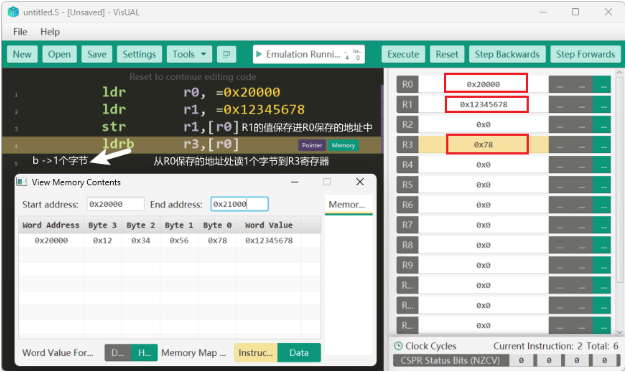The width and height of the screenshot is (625, 372).
Task: Click the Save toolbar button
Action: (97, 54)
